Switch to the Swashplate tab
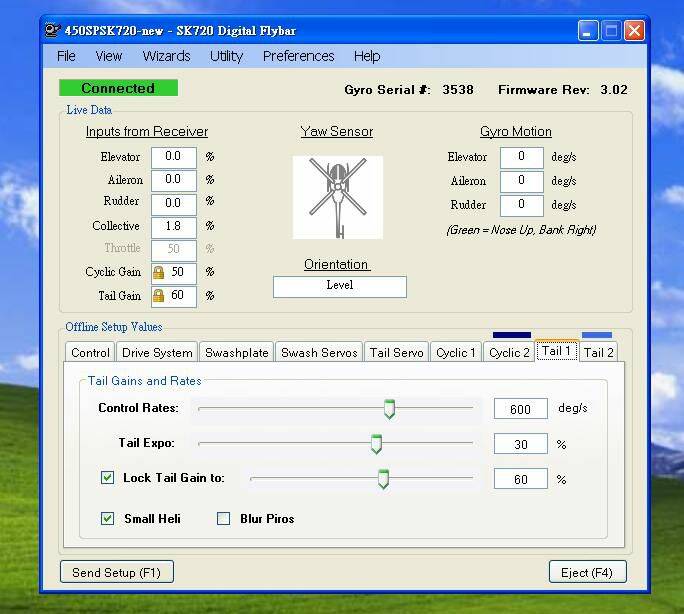Screen dimensions: 684x614 tap(236, 352)
